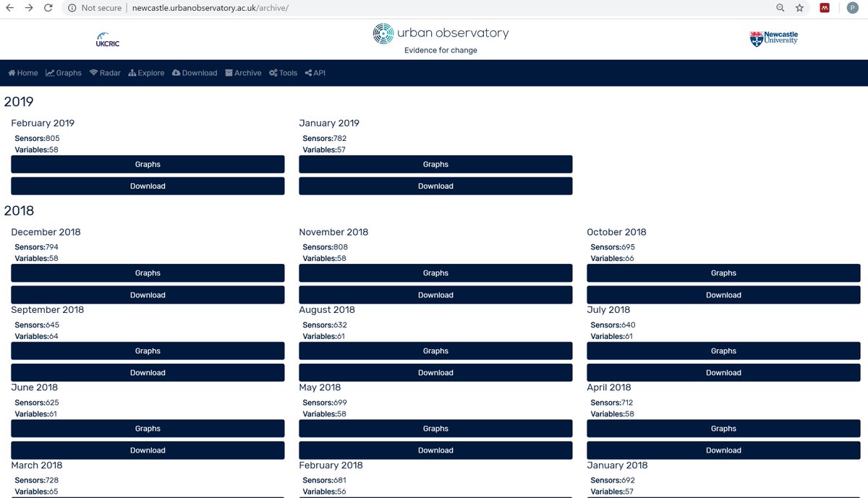Download the January 2019 archive

pos(435,186)
